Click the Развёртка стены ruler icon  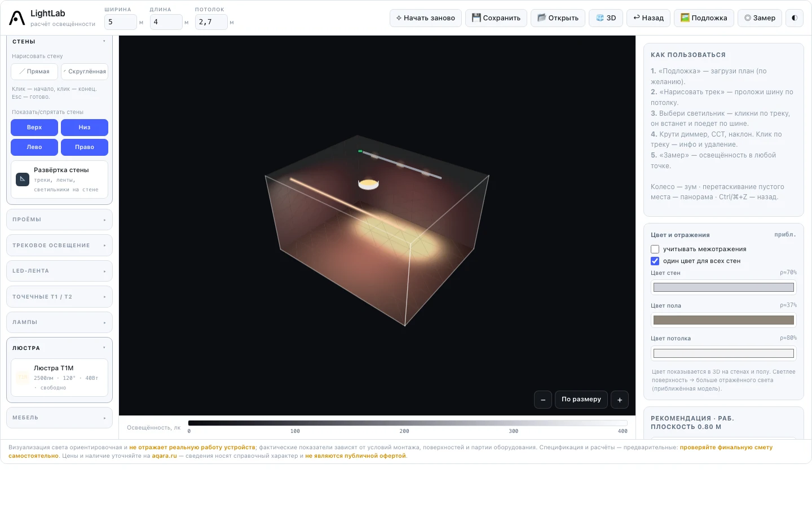(23, 179)
